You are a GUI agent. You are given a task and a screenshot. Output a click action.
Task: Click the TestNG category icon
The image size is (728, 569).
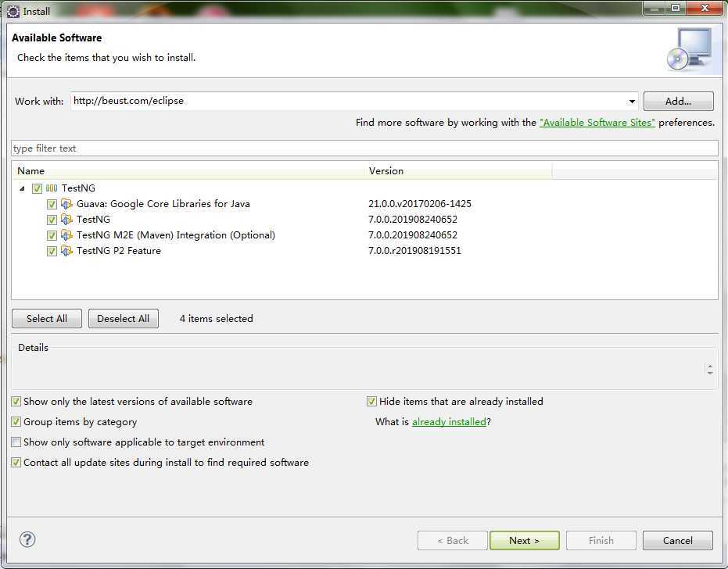(x=52, y=188)
